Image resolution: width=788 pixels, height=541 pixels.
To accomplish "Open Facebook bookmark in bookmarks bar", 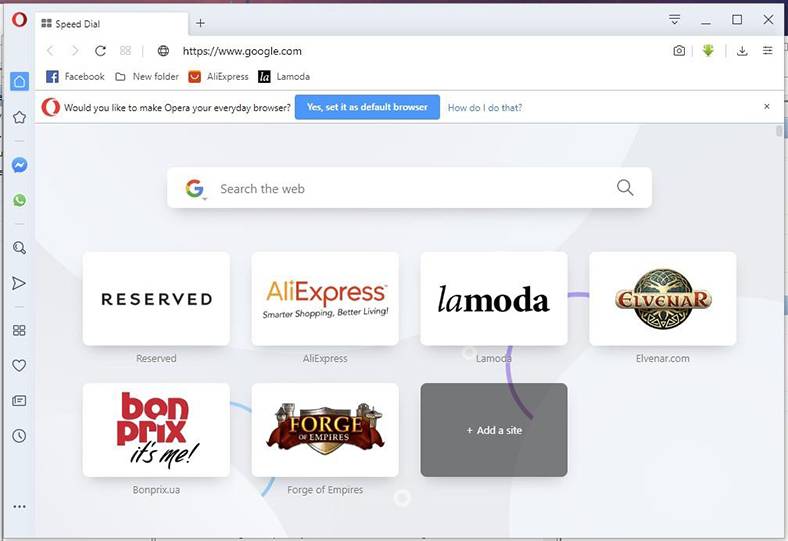I will [x=75, y=76].
